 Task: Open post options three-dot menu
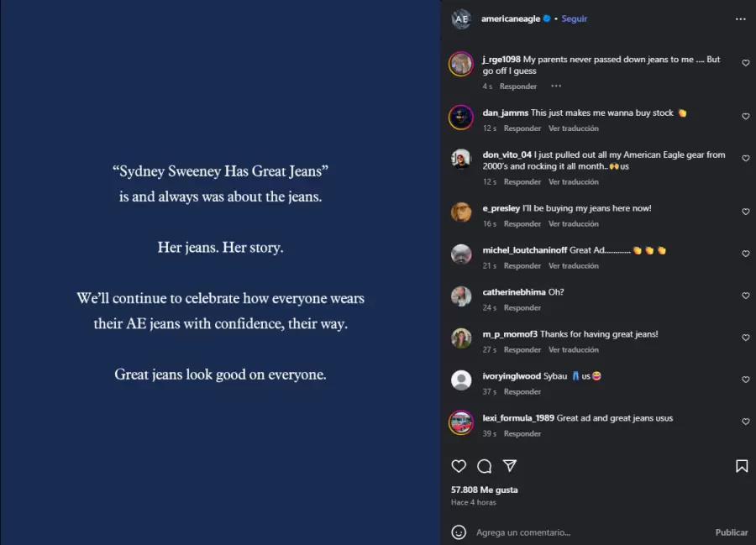point(740,18)
